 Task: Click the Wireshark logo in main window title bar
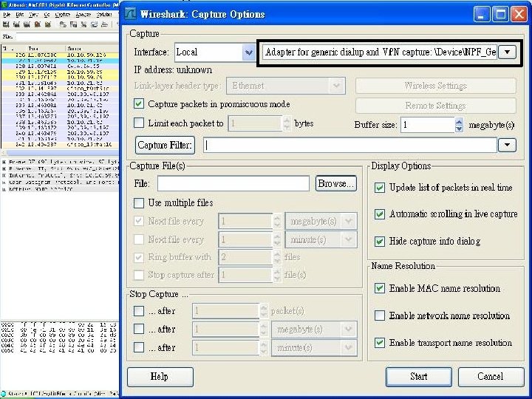pos(4,4)
